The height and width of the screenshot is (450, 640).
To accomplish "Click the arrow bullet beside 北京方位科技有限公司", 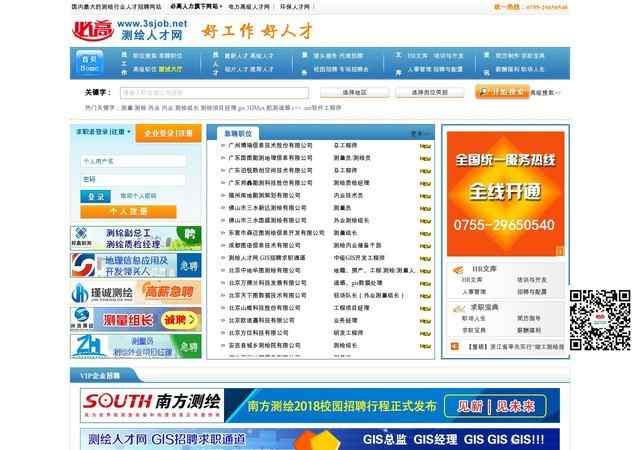I will pos(223,333).
